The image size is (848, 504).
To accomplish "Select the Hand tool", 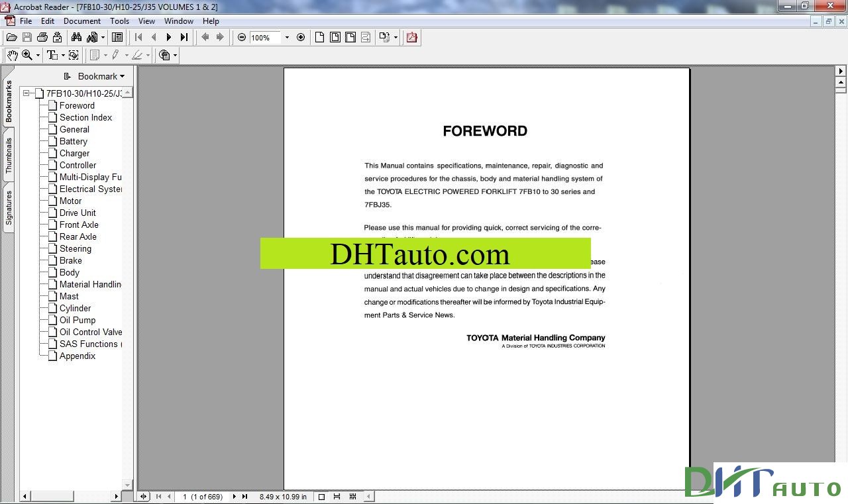I will coord(12,55).
